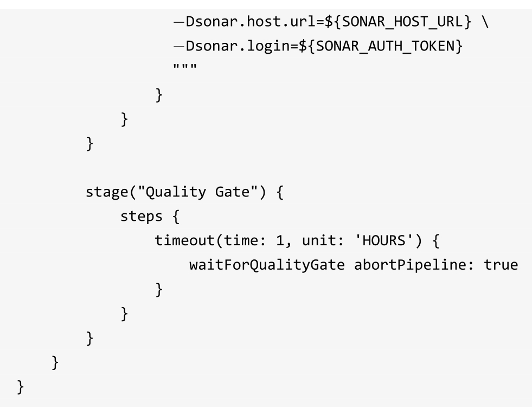Click the steps { line
532x407 pixels.
pyautogui.click(x=150, y=217)
